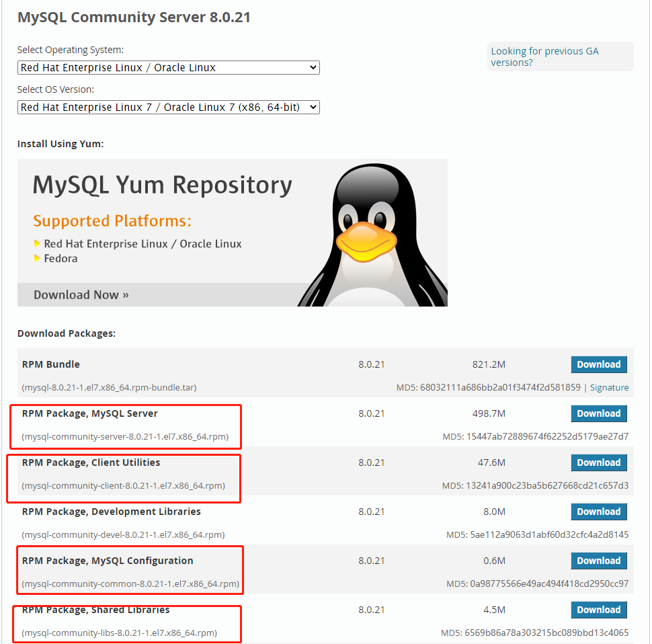Click filename mysql-community-server-8.0.21-1.el7.x86_64.rpm
Viewport: 652px width, 644px height.
125,436
